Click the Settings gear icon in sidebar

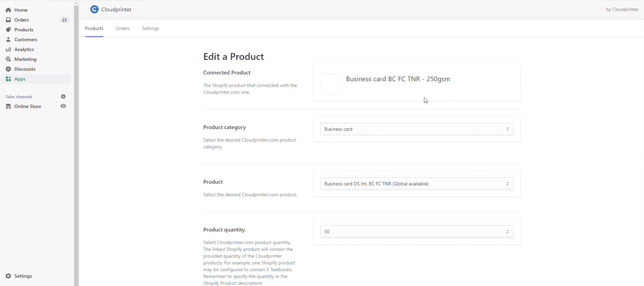pyautogui.click(x=8, y=276)
